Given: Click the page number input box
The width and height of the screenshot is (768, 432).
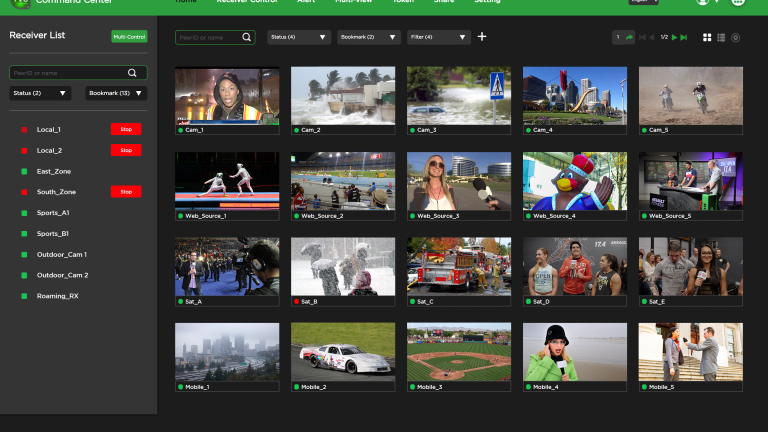Looking at the screenshot, I should tap(618, 37).
